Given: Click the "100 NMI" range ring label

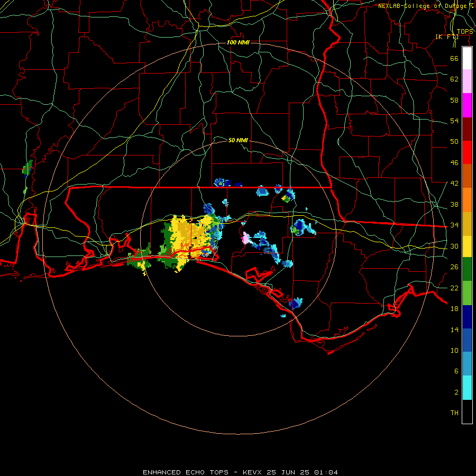Looking at the screenshot, I should [238, 42].
